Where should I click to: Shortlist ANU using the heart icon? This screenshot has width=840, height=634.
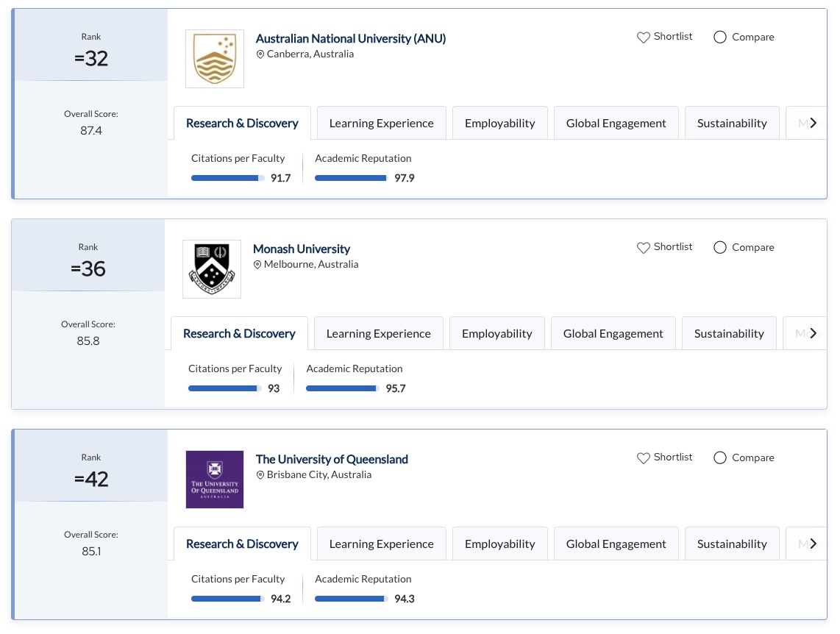643,38
